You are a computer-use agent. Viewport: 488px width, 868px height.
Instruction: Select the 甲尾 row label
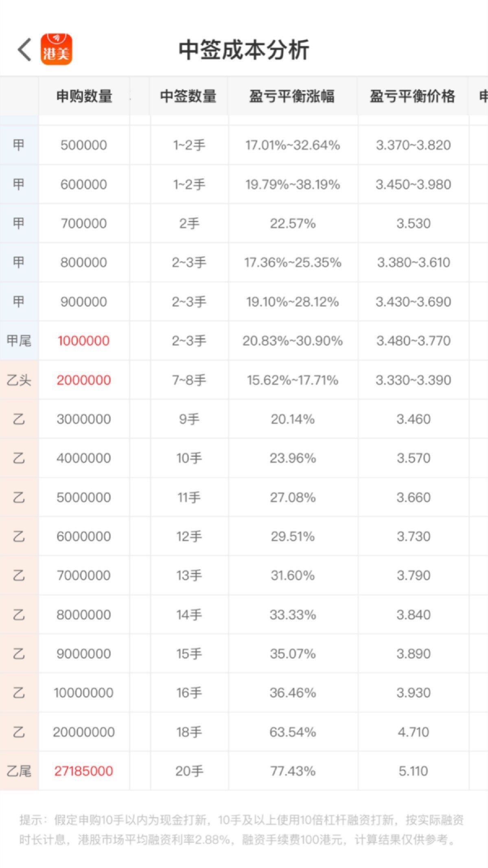(x=19, y=341)
